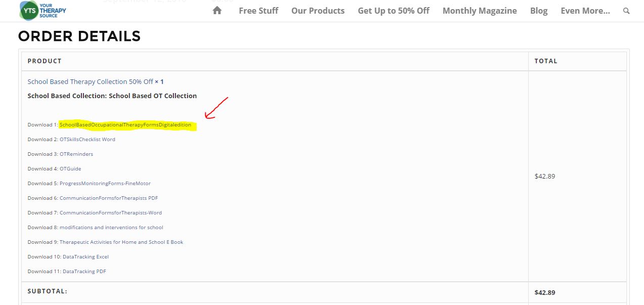Open the Our Products menu

318,11
